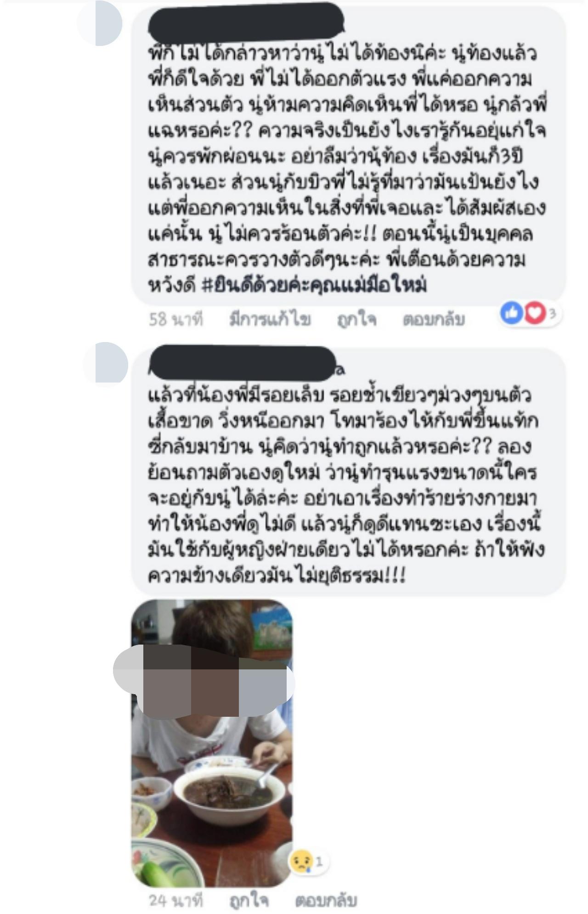
Task: Click the blue thumbs-up reaction icon
Action: (511, 313)
